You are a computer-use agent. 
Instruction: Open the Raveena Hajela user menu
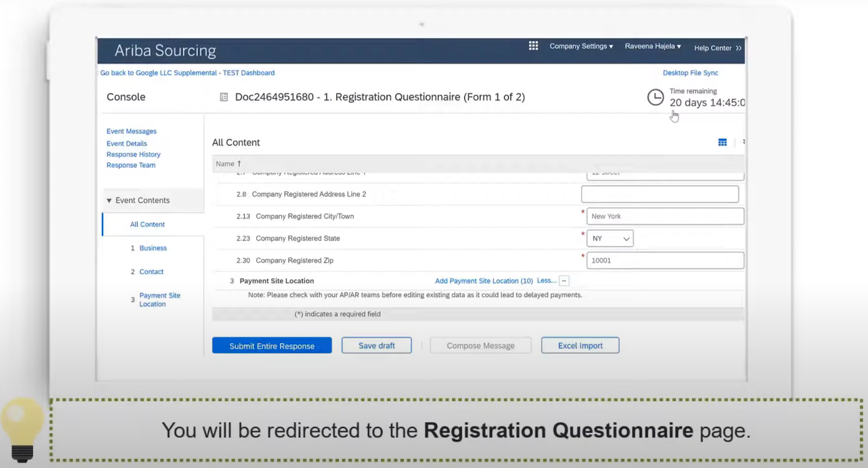click(653, 46)
